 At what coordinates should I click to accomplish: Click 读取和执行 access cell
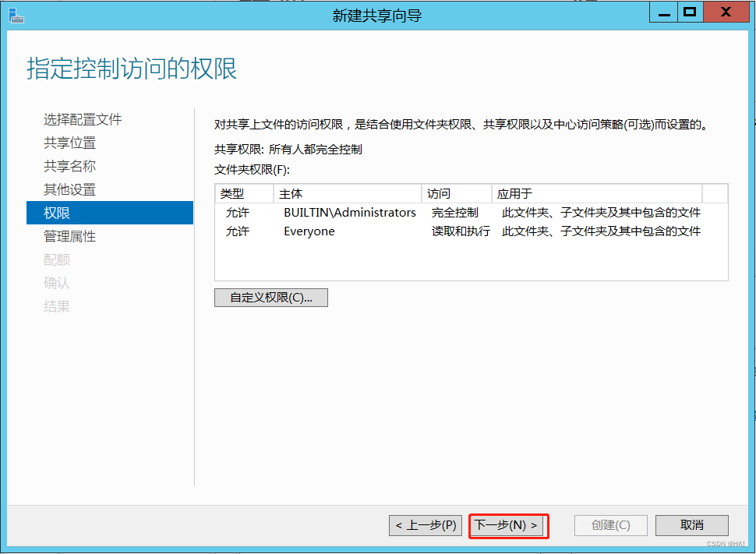[x=461, y=231]
